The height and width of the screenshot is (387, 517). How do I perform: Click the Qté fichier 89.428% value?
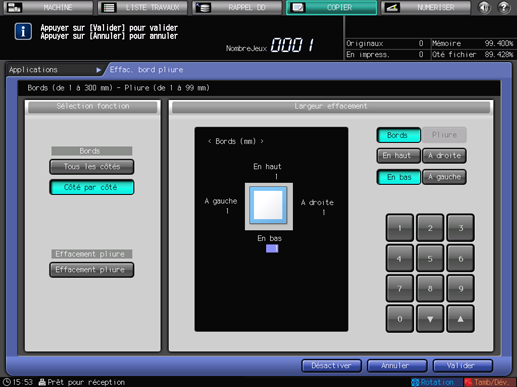point(499,54)
